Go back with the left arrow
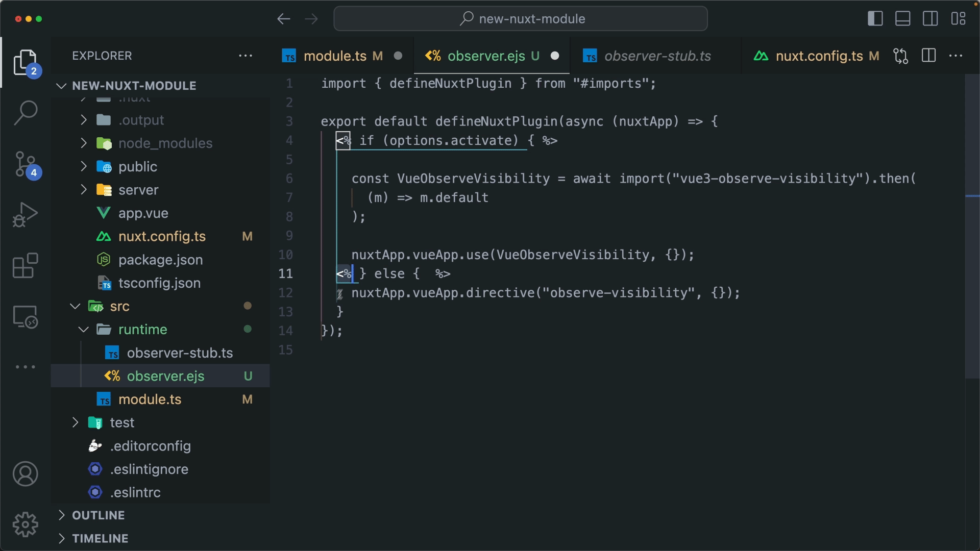The height and width of the screenshot is (551, 980). pyautogui.click(x=284, y=19)
